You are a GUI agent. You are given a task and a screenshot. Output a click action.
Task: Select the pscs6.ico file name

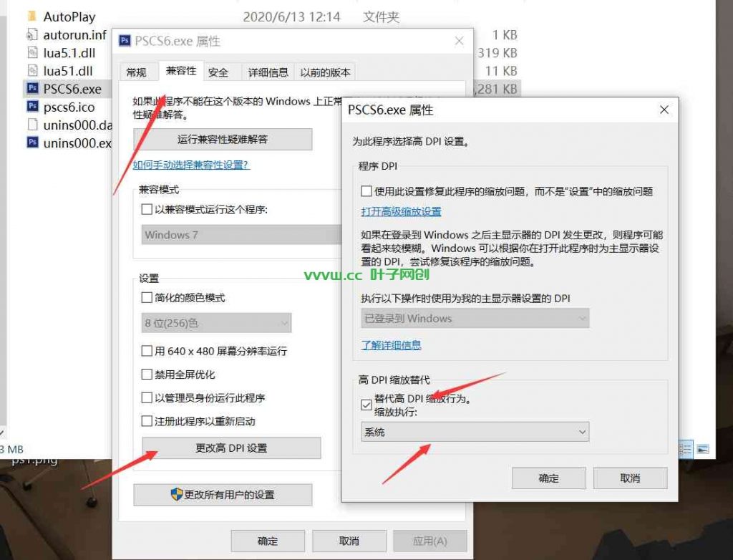69,107
